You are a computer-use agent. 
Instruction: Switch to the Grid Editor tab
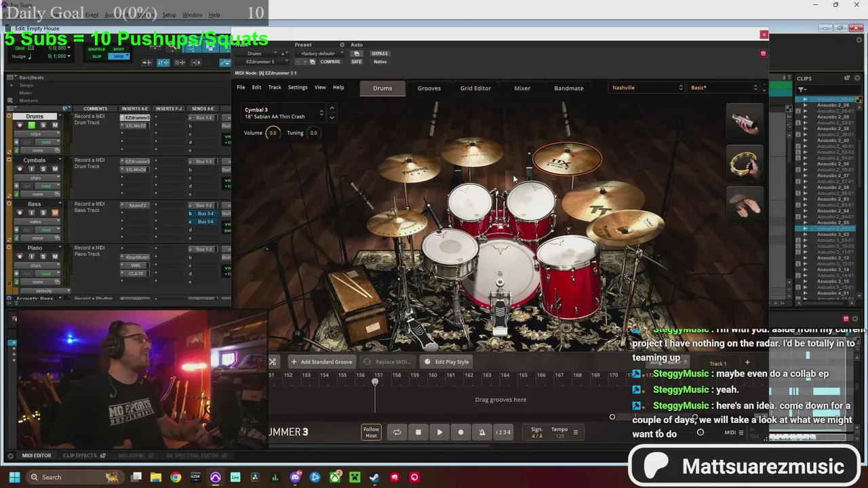point(475,88)
